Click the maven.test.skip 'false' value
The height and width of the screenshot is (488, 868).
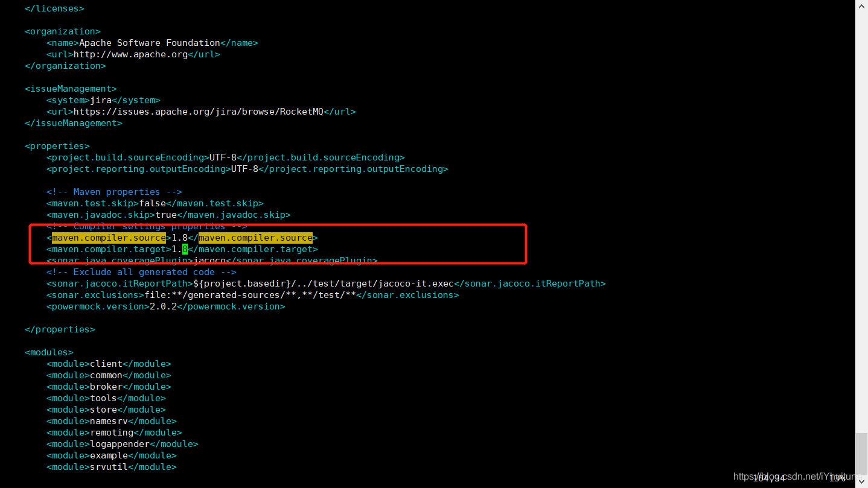tap(152, 203)
